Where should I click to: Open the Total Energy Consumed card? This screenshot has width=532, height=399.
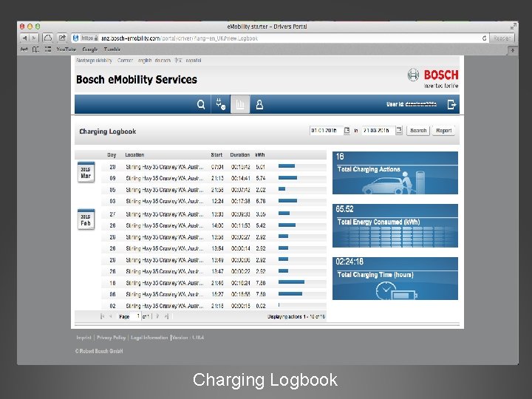tap(395, 225)
